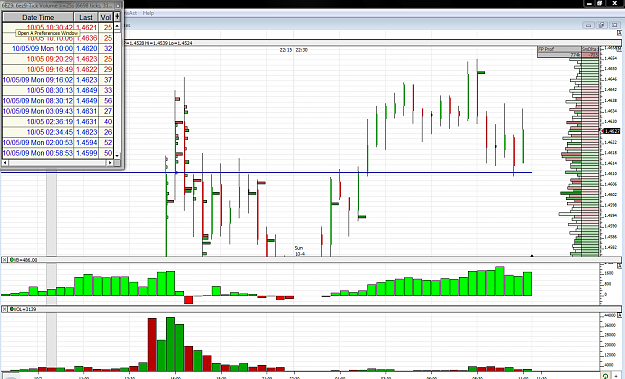This screenshot has height=379, width=625.
Task: Select the row 10/05/09 Mon 08:30:12
Action: tap(58, 100)
